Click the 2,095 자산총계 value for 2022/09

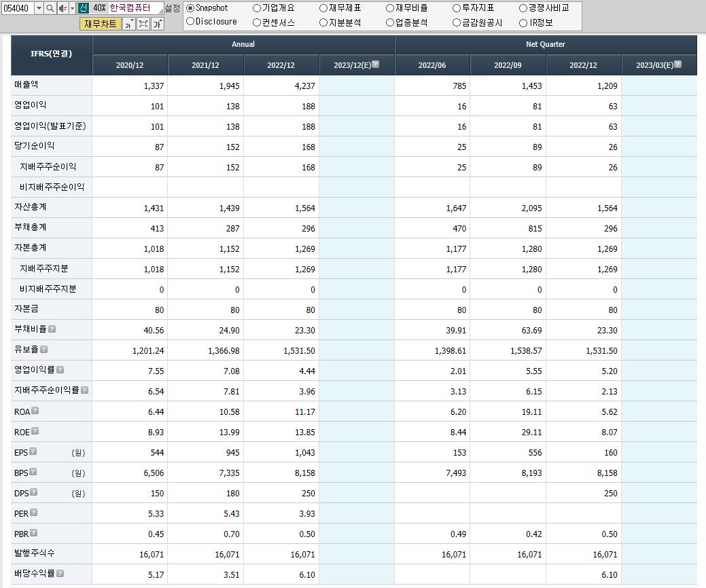point(532,208)
